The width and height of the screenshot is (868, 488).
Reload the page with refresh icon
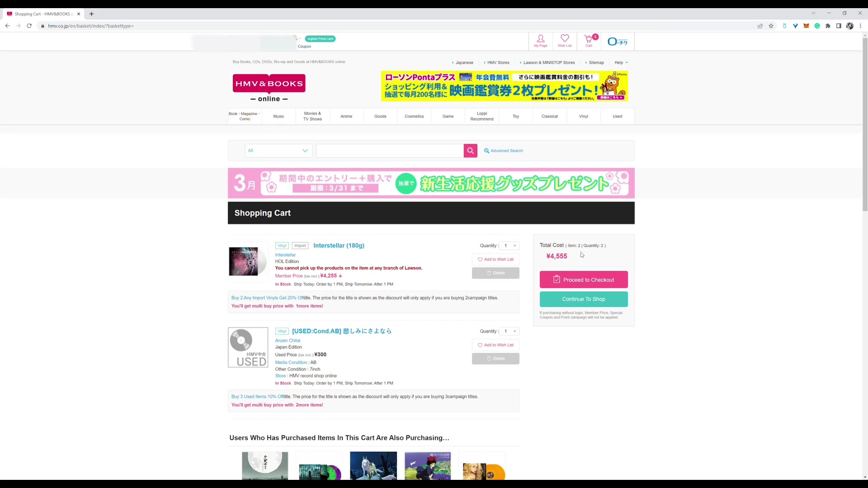(x=29, y=26)
